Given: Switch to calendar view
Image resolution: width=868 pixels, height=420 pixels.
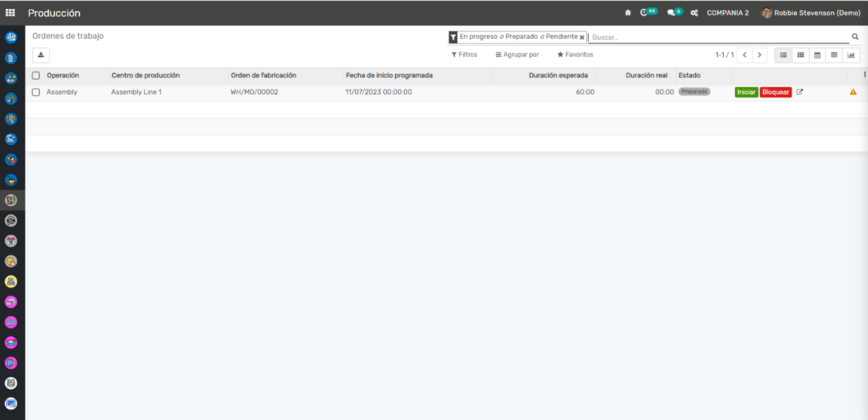Looking at the screenshot, I should tap(817, 55).
